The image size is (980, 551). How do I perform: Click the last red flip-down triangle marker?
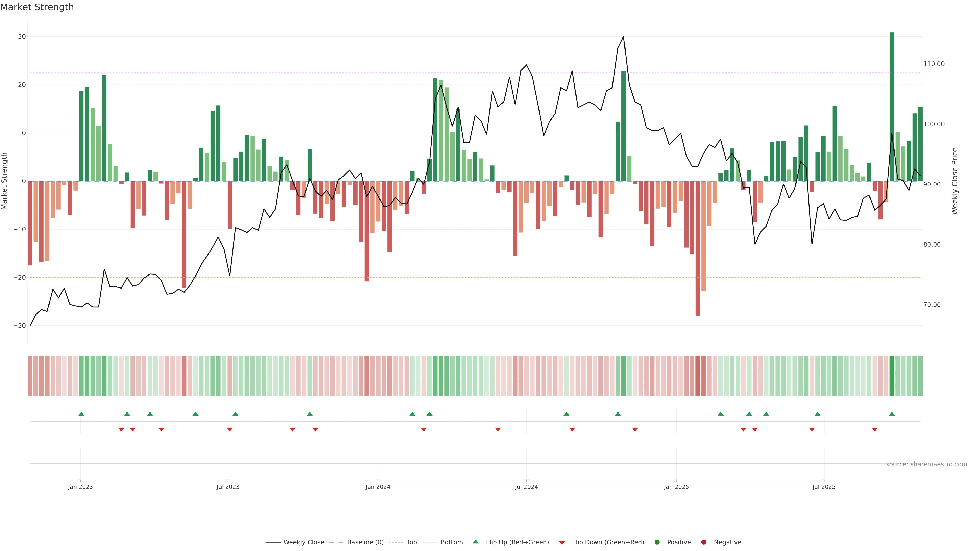(875, 429)
